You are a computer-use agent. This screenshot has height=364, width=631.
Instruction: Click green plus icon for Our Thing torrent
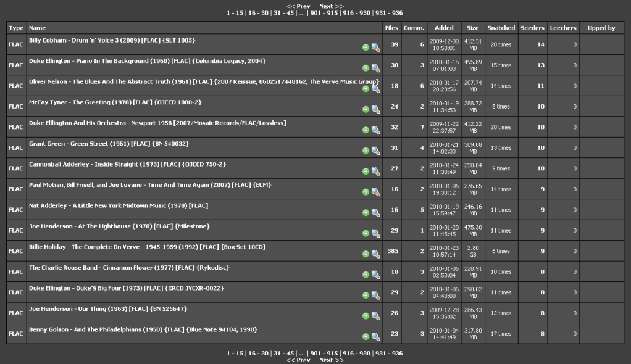pos(366,316)
